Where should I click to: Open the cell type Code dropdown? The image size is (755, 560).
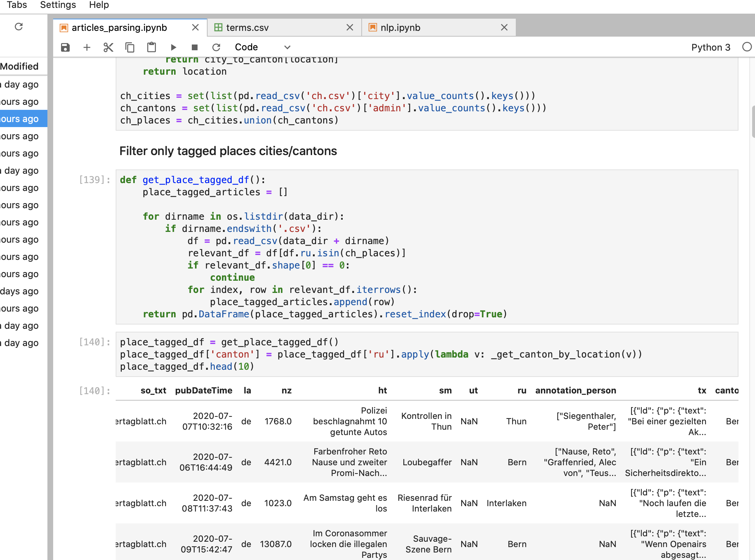[262, 47]
